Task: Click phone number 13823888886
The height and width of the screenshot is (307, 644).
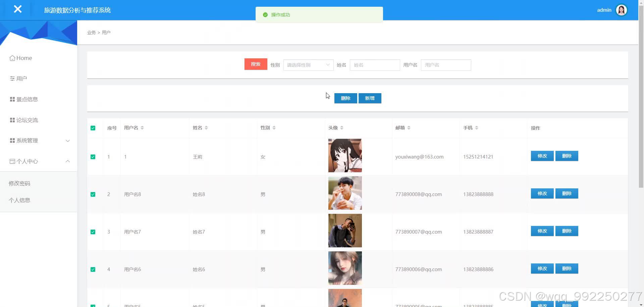Action: 478,269
